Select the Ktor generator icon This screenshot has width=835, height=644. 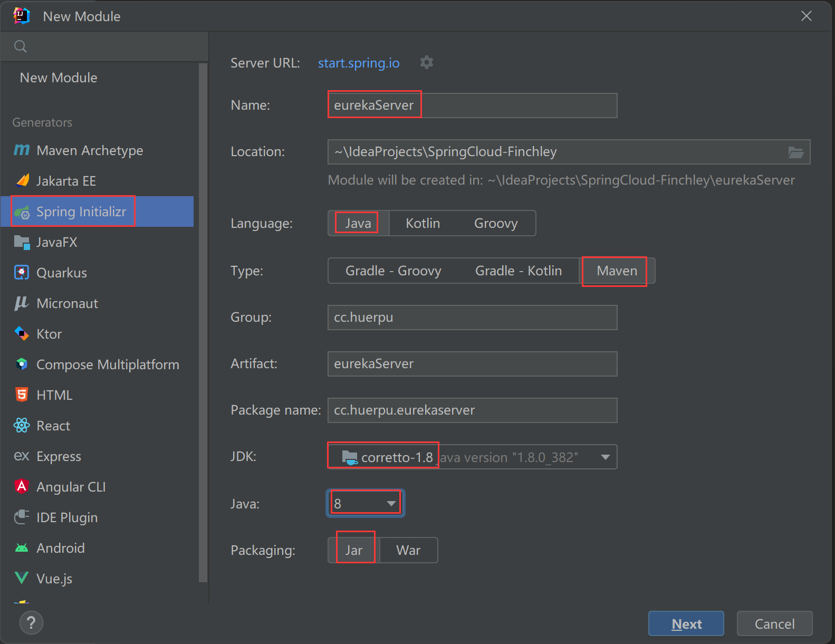22,334
